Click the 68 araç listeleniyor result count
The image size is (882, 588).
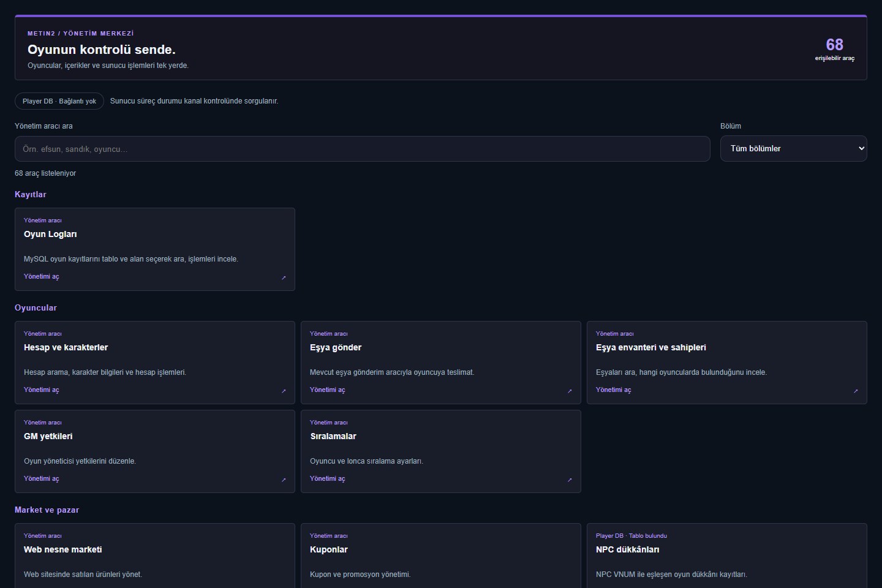point(45,173)
